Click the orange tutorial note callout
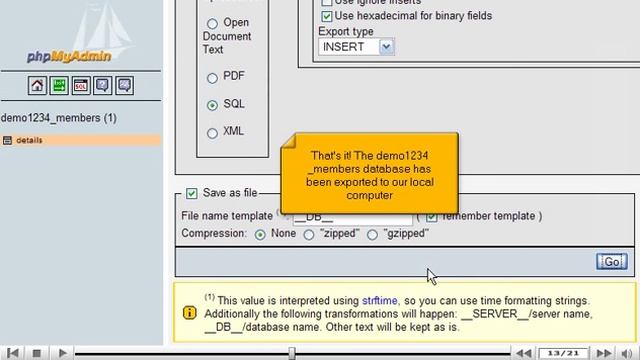640x360 pixels. pos(369,173)
